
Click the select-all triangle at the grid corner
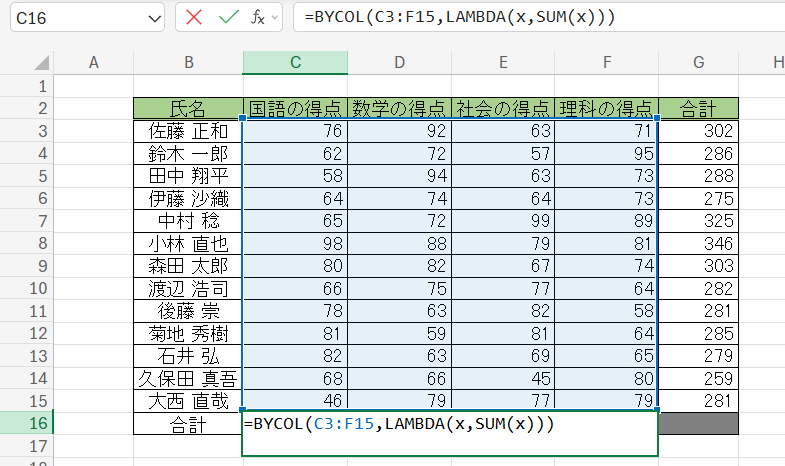[42, 63]
